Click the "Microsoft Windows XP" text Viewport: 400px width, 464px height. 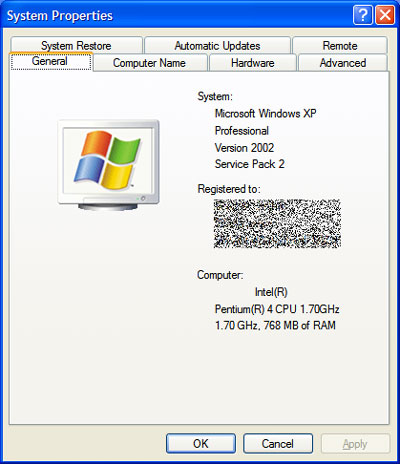click(x=265, y=113)
